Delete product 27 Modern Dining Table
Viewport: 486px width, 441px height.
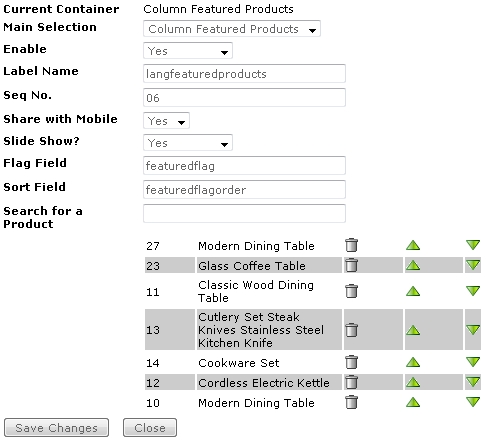351,245
